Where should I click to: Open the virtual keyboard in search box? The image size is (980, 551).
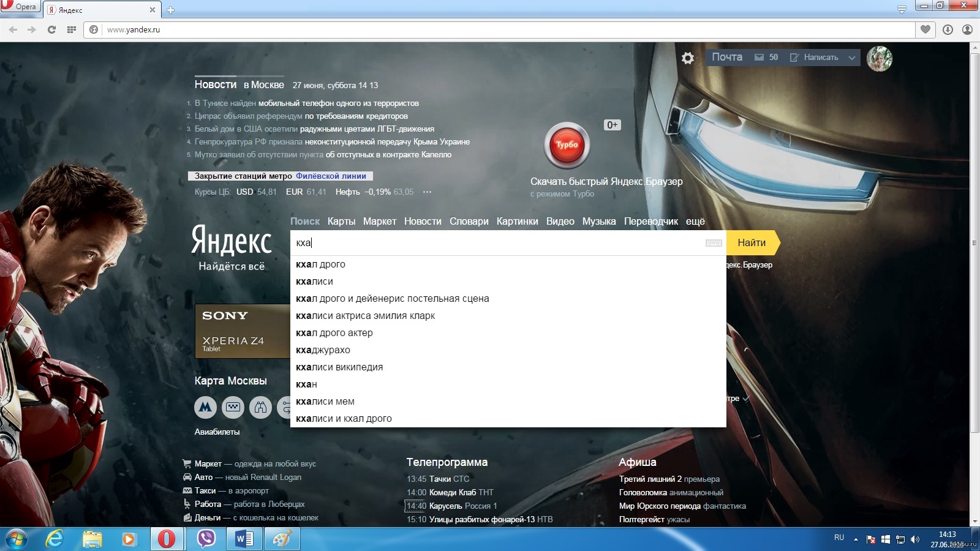pyautogui.click(x=714, y=243)
